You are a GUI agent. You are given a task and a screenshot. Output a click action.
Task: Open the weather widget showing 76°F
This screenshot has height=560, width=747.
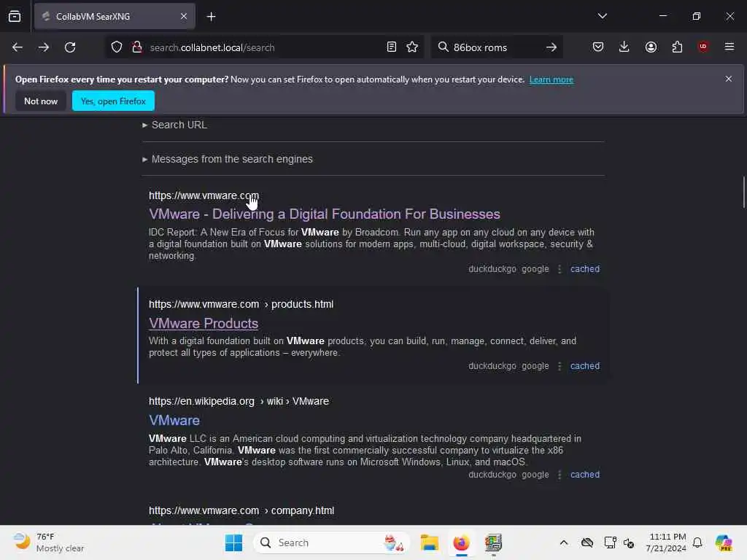[x=49, y=542]
